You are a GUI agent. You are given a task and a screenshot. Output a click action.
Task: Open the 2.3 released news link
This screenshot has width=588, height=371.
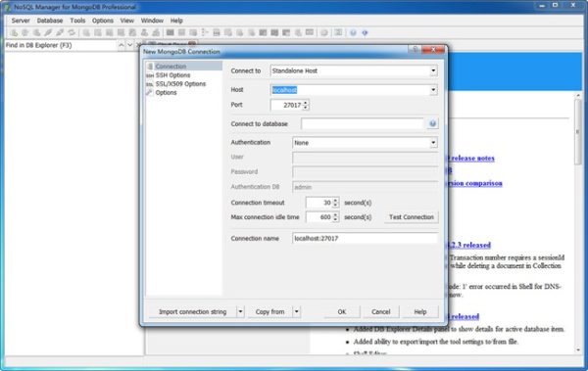[469, 245]
